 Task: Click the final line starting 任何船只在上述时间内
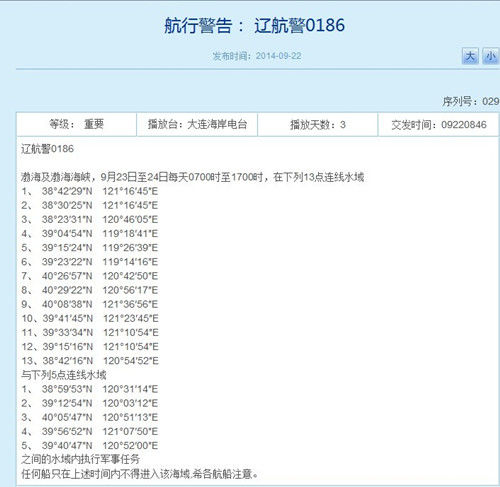pyautogui.click(x=140, y=474)
